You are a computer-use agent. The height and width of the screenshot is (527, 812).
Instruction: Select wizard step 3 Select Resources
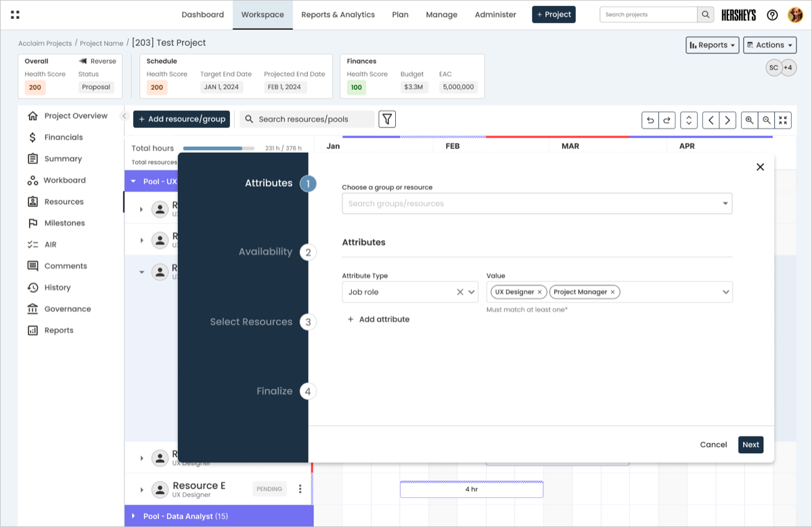pyautogui.click(x=308, y=322)
